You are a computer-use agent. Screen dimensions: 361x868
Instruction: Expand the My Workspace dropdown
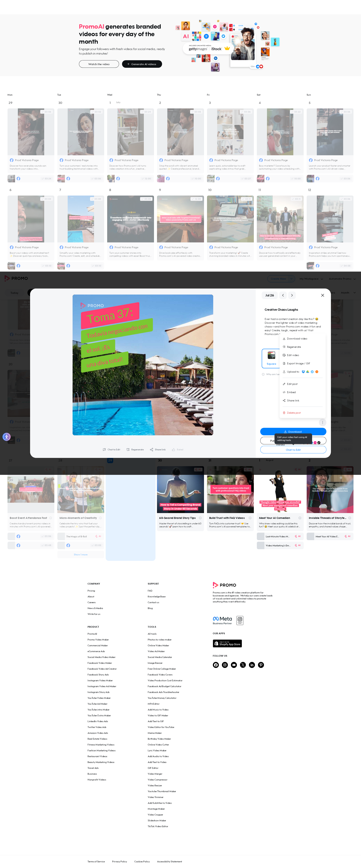[311, 279]
